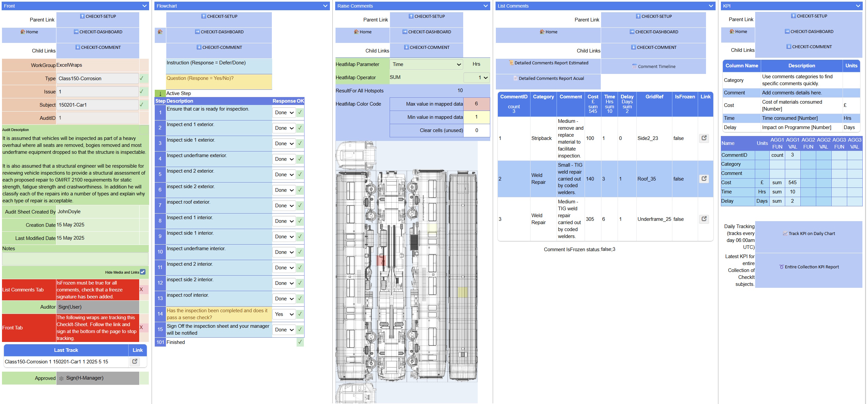Click green down-arrow Active Step icon
Image resolution: width=868 pixels, height=404 pixels.
click(160, 93)
